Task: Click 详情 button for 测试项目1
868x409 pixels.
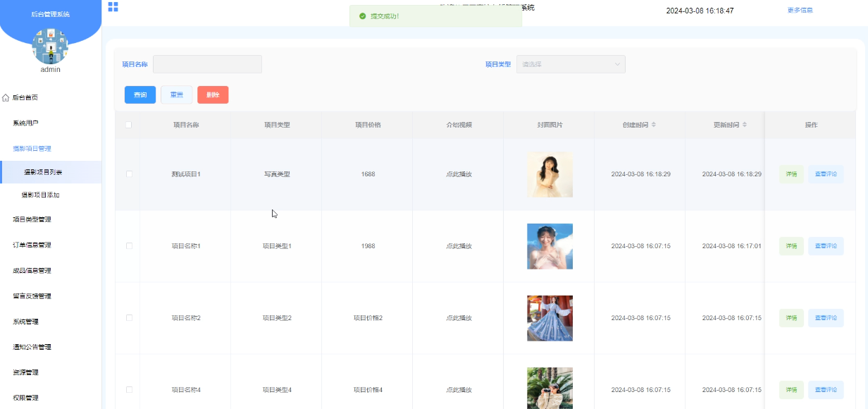Action: (791, 174)
